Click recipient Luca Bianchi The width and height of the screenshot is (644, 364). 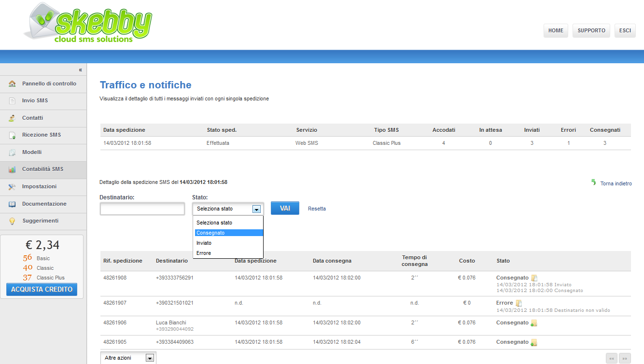[x=171, y=322]
